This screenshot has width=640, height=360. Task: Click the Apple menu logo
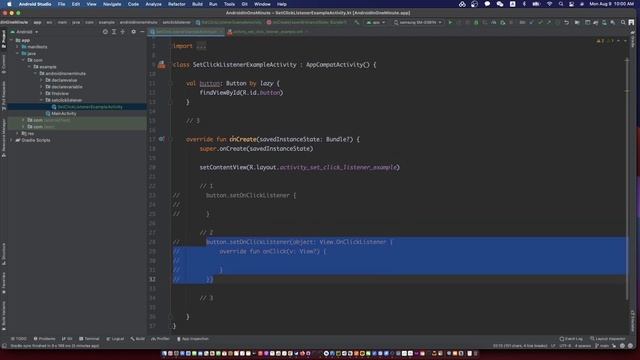(x=9, y=4)
